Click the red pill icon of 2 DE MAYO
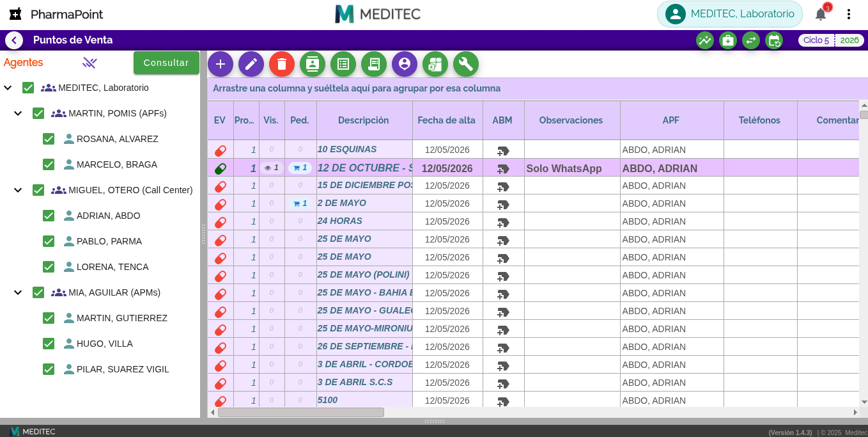Screen dimensions: 868x437 pos(221,205)
